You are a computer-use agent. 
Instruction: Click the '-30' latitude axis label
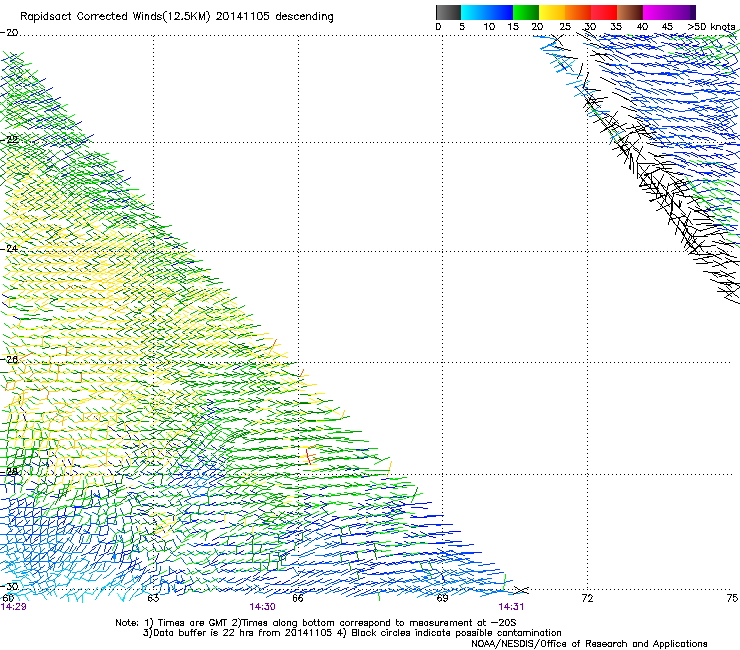point(9,586)
